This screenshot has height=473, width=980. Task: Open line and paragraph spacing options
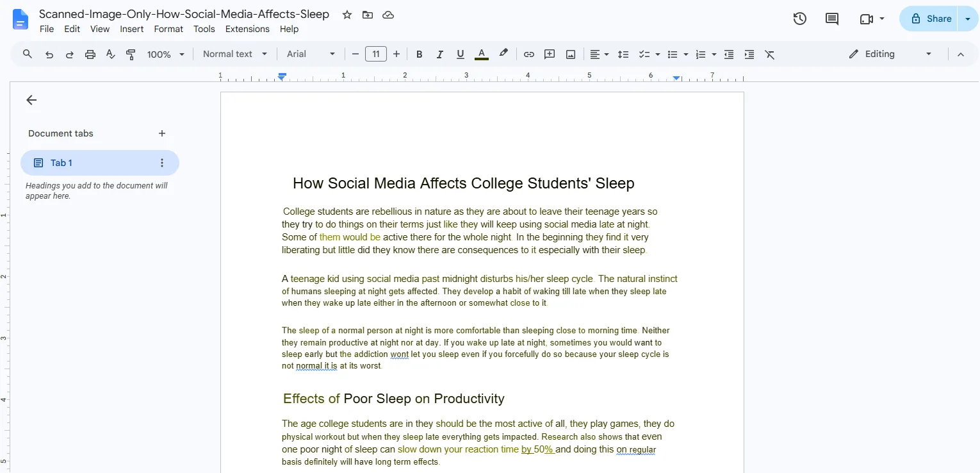pyautogui.click(x=623, y=54)
